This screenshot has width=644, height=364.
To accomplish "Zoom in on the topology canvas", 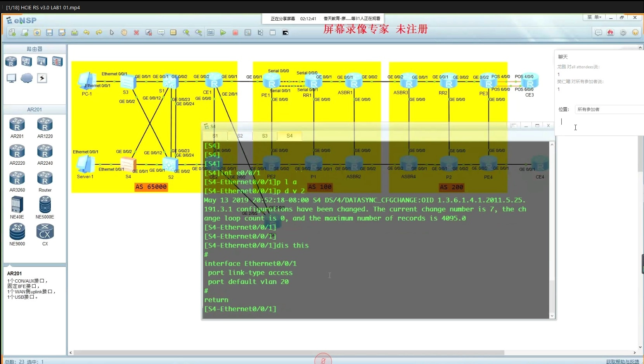I will point(187,33).
